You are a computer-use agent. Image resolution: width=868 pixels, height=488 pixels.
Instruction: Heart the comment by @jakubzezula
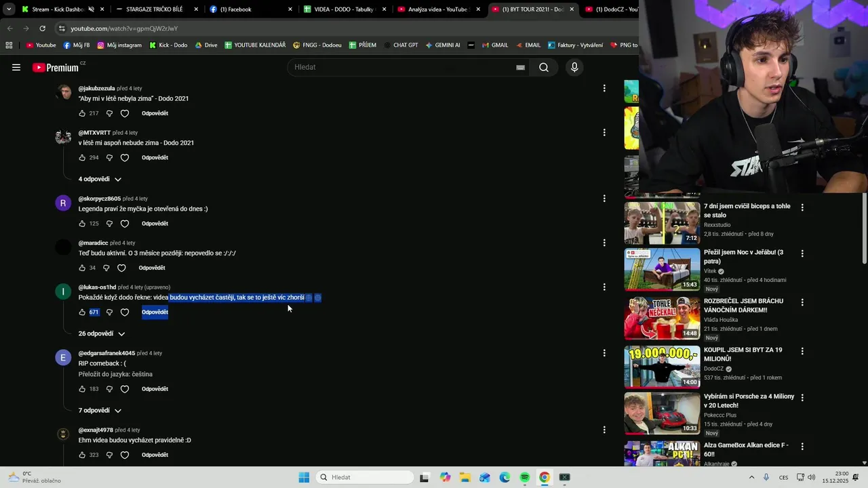[125, 113]
